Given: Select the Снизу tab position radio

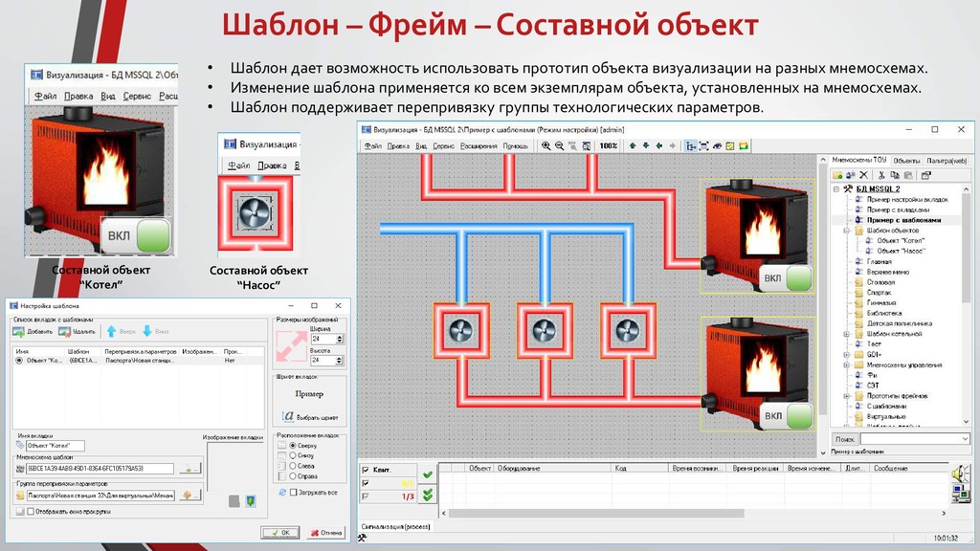Looking at the screenshot, I should click(x=293, y=455).
